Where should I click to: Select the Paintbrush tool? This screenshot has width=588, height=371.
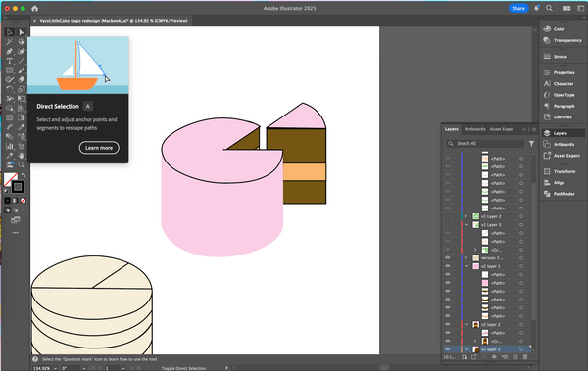pyautogui.click(x=22, y=70)
